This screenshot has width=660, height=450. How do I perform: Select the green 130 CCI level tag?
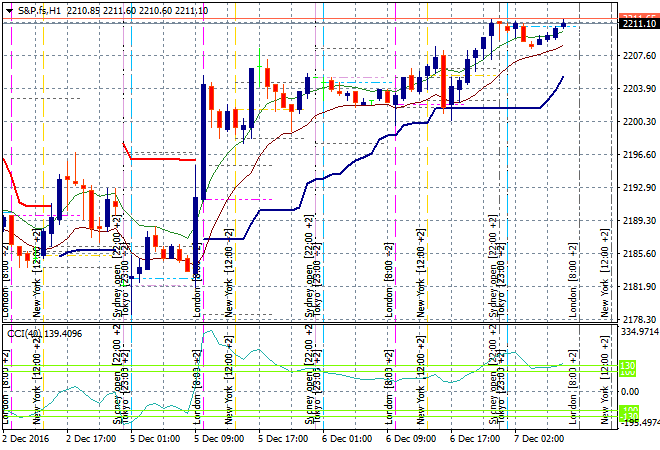[x=628, y=369]
